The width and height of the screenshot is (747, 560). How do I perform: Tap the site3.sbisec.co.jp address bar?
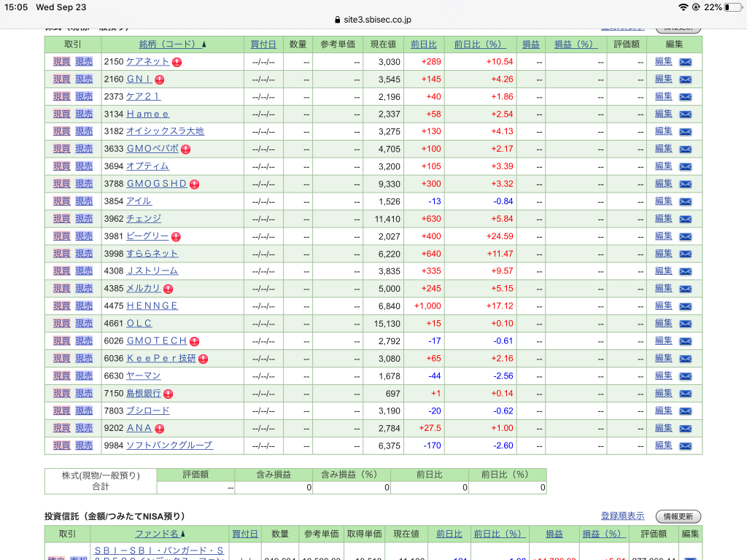coord(373,20)
